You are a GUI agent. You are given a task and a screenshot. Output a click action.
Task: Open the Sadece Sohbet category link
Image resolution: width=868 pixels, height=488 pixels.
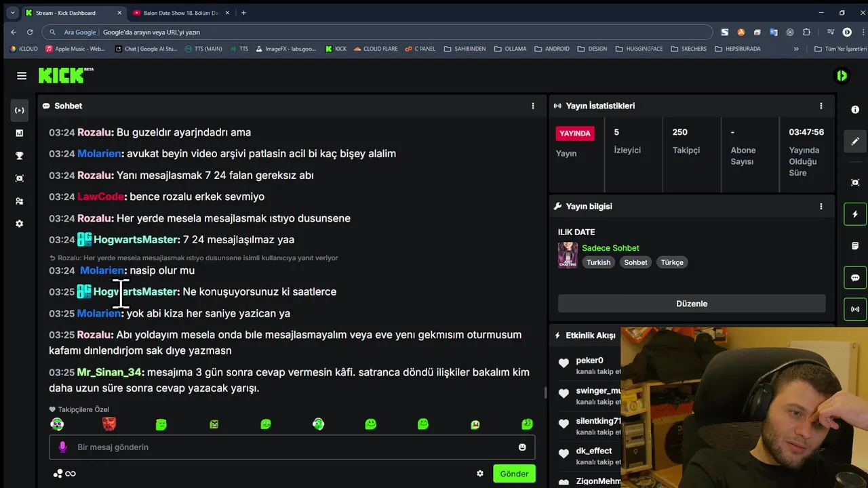tap(610, 248)
